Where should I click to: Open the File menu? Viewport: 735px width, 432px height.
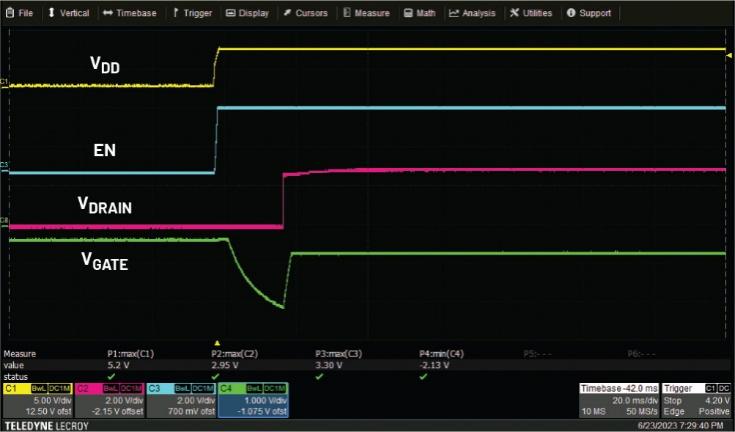pyautogui.click(x=19, y=13)
